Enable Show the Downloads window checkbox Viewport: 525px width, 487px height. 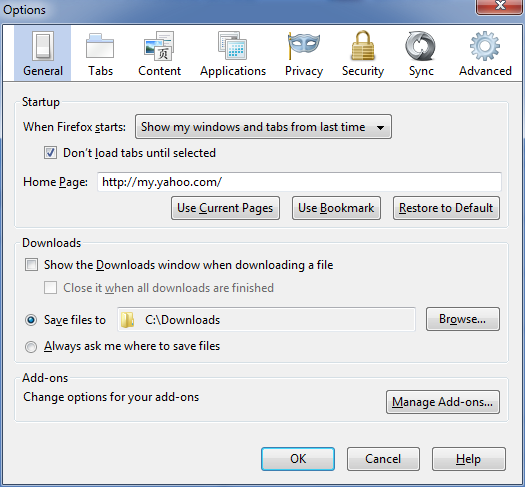31,265
